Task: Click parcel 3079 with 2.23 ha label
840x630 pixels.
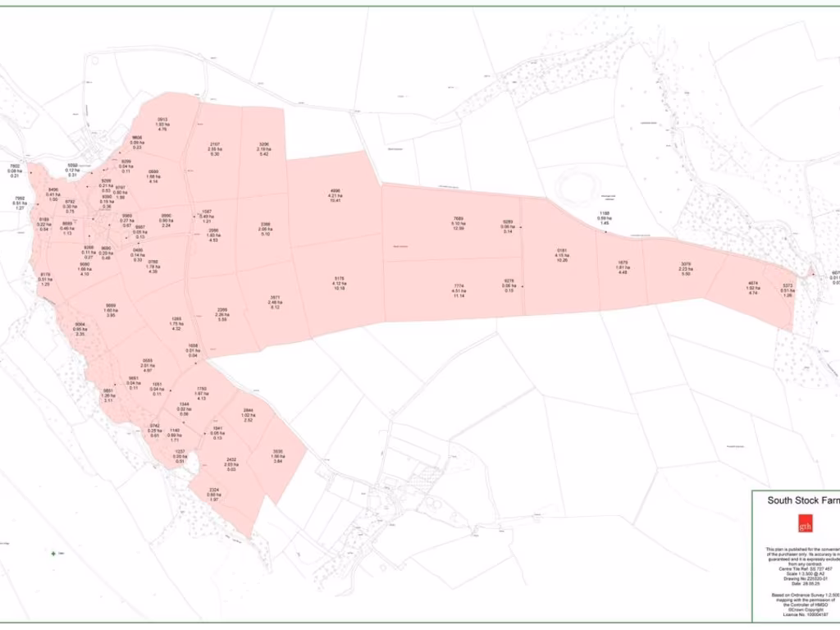Action: [x=686, y=268]
